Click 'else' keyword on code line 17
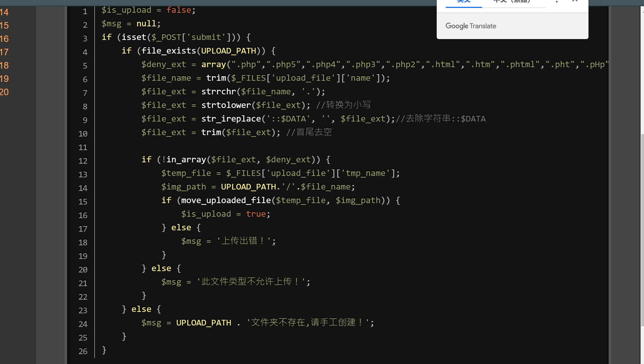 181,228
